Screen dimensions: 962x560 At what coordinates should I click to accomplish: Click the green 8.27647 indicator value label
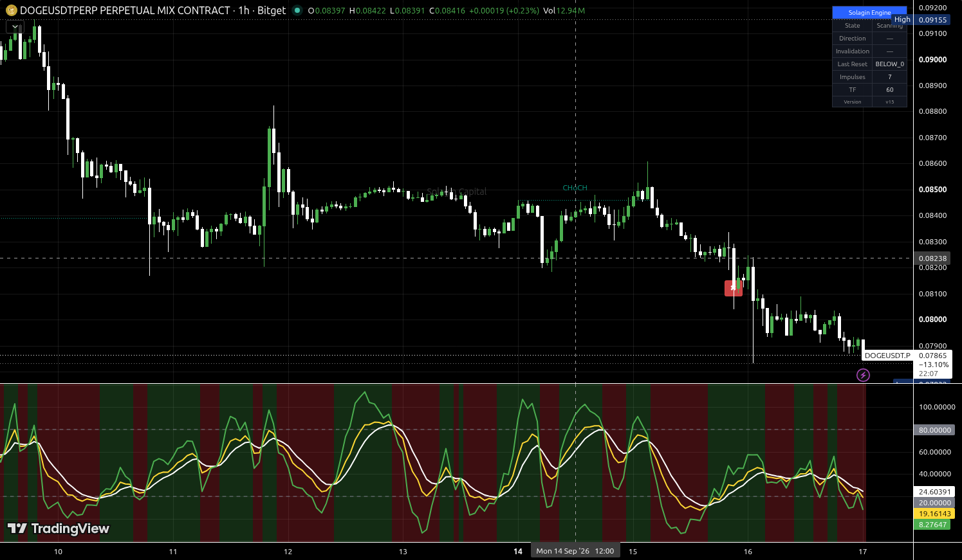(932, 525)
